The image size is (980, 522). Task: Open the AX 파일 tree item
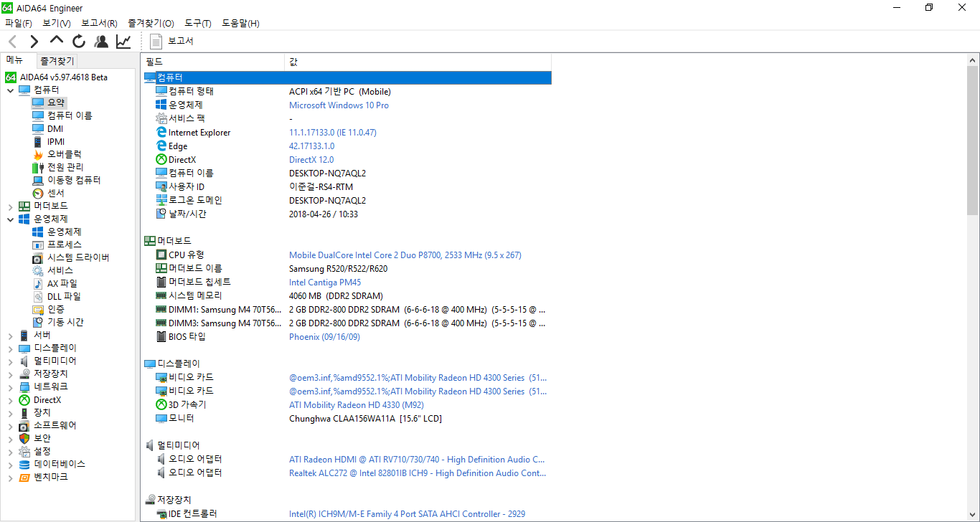55,283
